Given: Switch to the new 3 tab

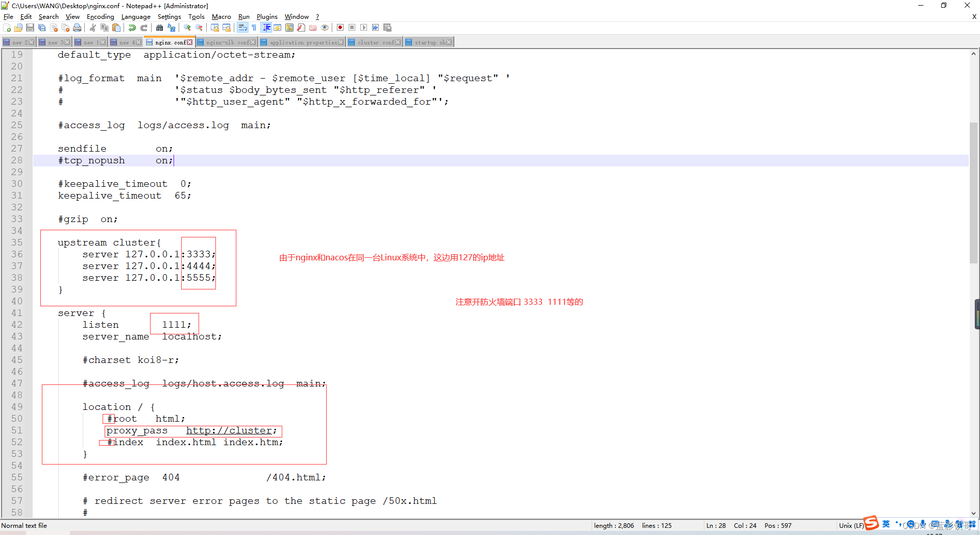Looking at the screenshot, I should (54, 42).
